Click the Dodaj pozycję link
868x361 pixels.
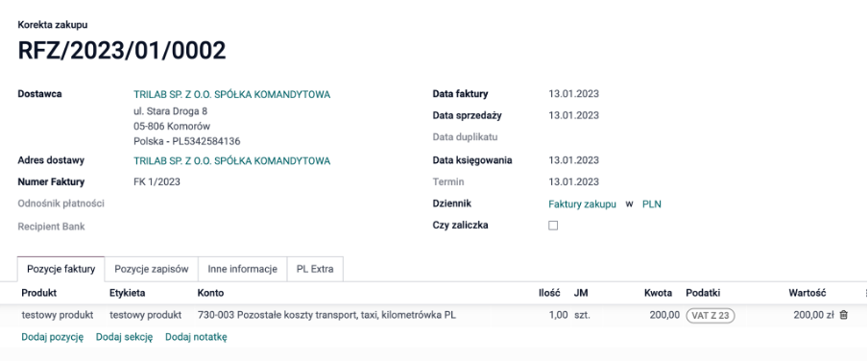(x=53, y=337)
